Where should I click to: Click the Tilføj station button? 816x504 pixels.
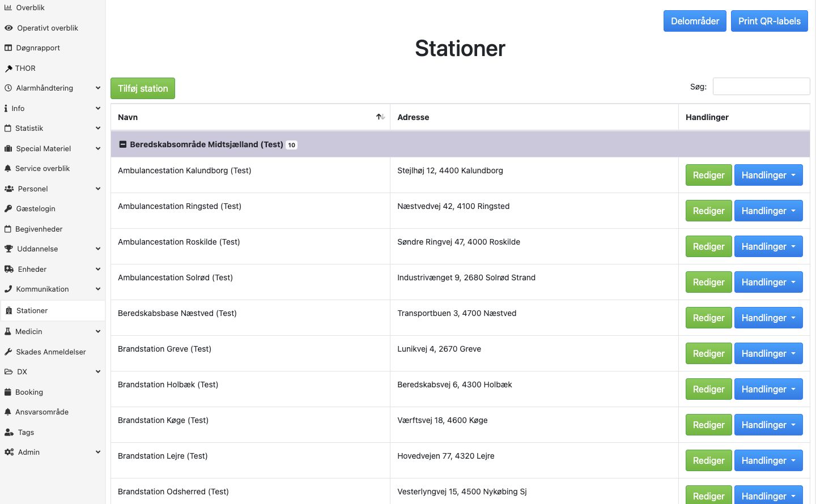(x=143, y=88)
